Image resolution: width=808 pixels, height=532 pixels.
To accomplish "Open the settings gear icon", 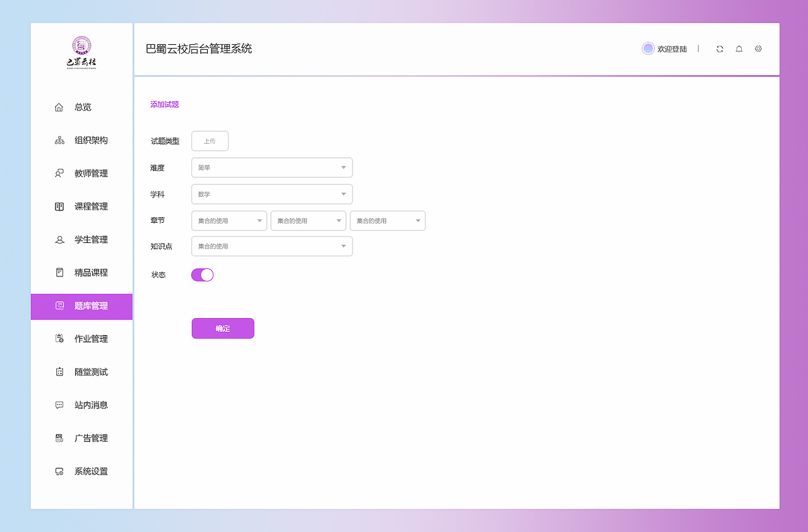I will [x=758, y=49].
